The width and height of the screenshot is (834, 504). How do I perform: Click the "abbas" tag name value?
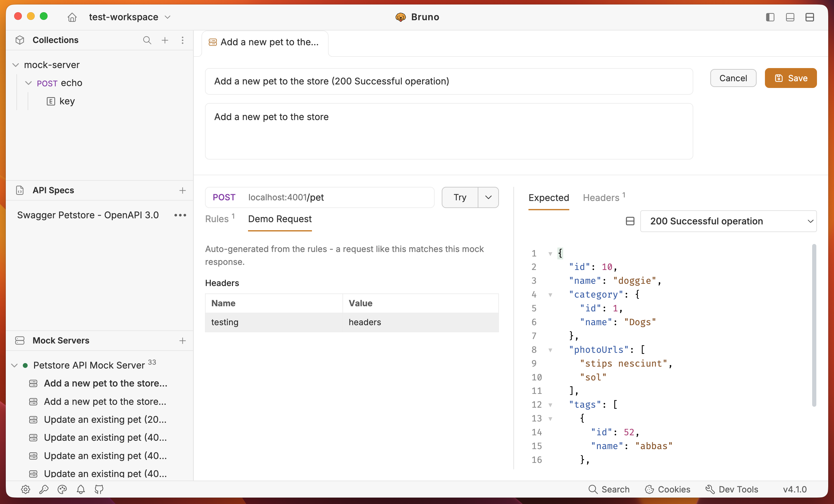coord(653,446)
